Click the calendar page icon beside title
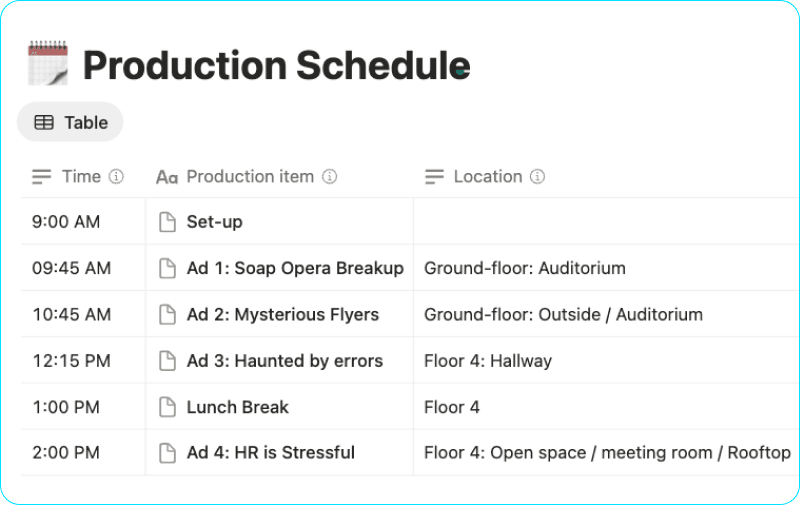The image size is (800, 505). [x=47, y=64]
